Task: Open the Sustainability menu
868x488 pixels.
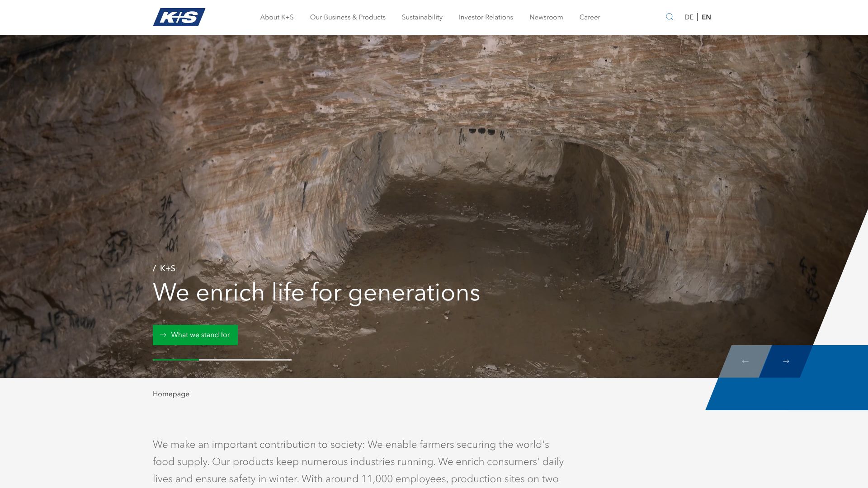Action: tap(422, 17)
